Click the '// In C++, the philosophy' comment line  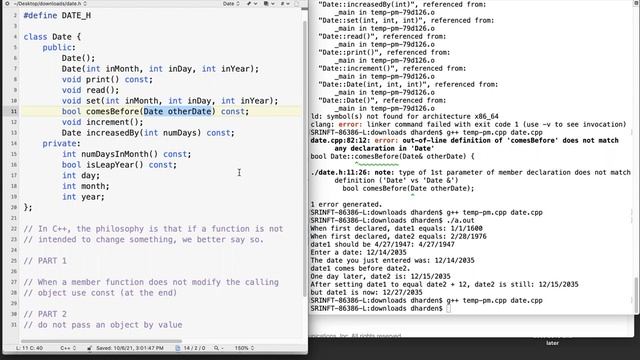pos(153,229)
